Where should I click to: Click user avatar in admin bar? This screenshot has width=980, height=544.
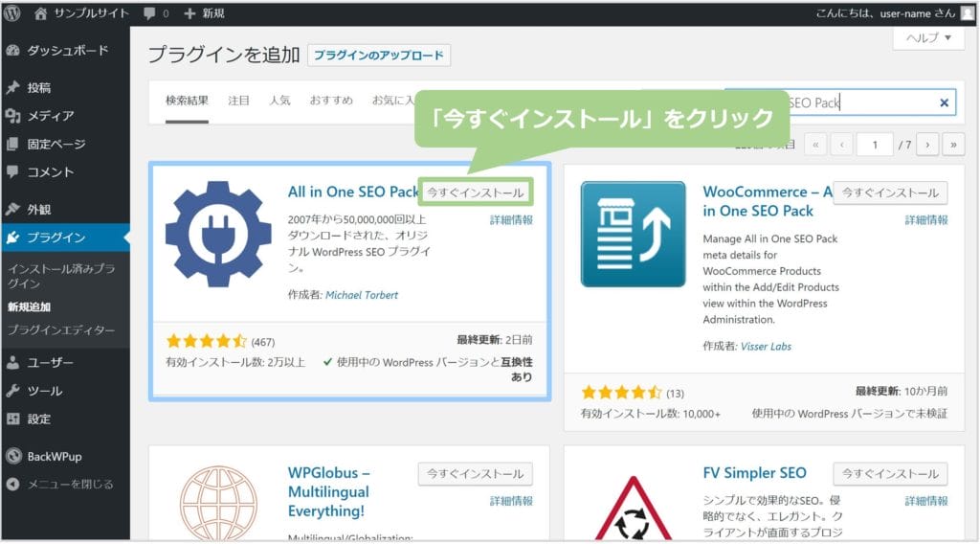968,13
